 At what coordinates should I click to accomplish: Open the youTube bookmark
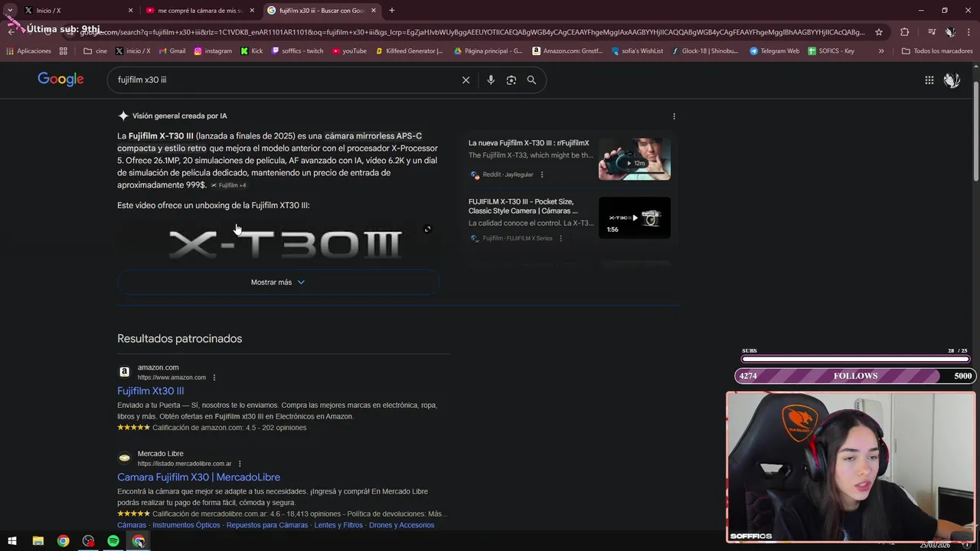(x=349, y=51)
